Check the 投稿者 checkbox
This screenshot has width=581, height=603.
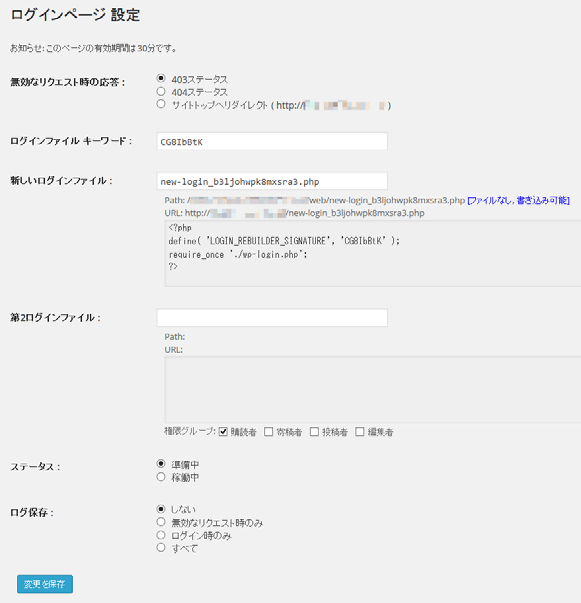[x=314, y=432]
